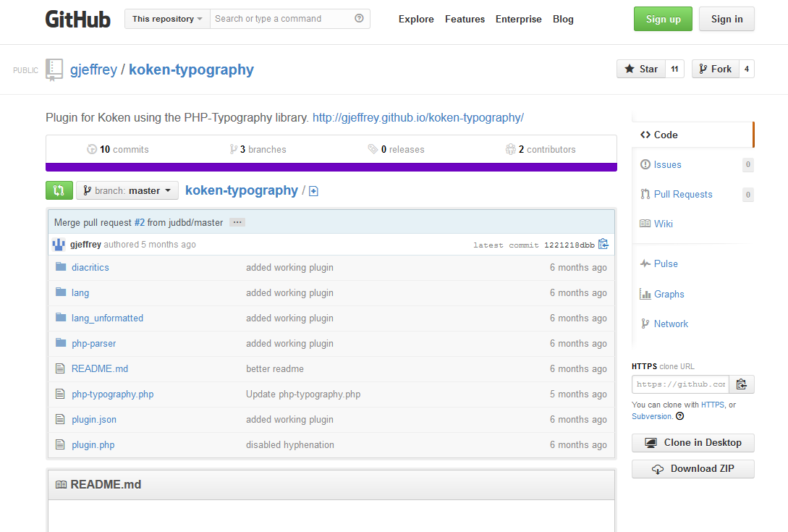Image resolution: width=788 pixels, height=532 pixels.
Task: Click folder icon next to diacritics
Action: point(61,267)
